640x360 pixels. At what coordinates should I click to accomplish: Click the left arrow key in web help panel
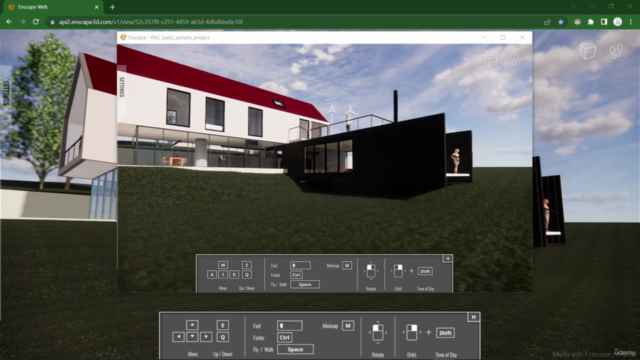178,337
